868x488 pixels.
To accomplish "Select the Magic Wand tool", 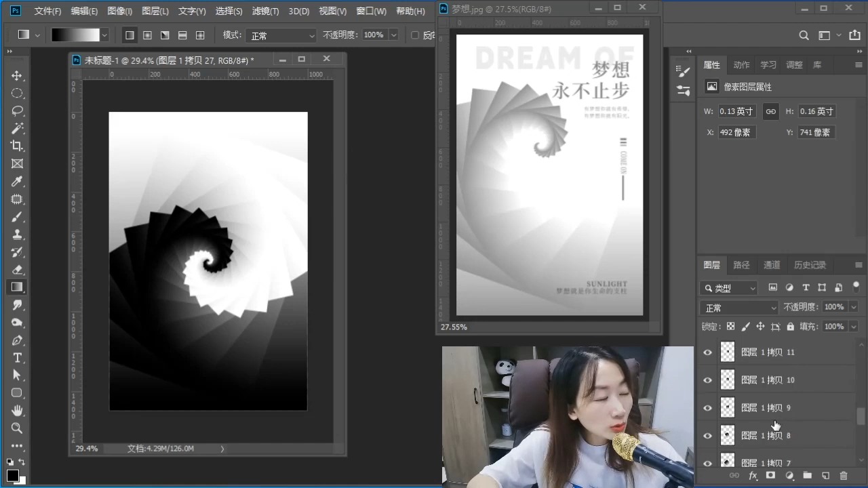I will (x=17, y=128).
